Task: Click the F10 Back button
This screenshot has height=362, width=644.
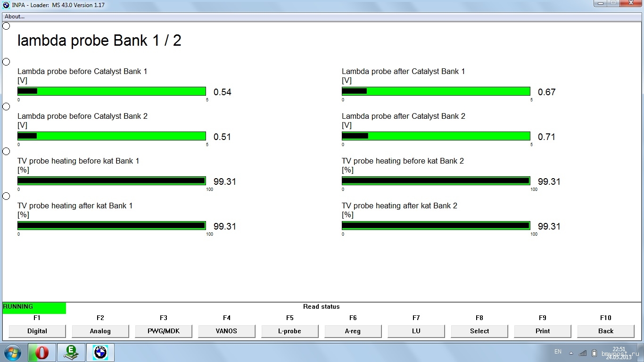Action: 606,331
